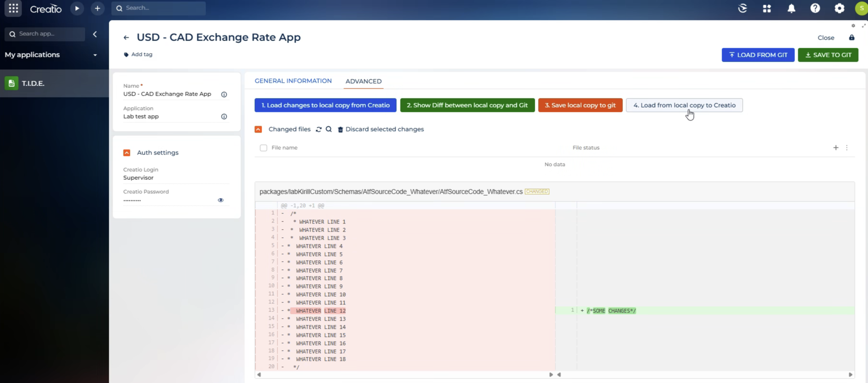Click SAVE TO GIT button

coord(828,55)
